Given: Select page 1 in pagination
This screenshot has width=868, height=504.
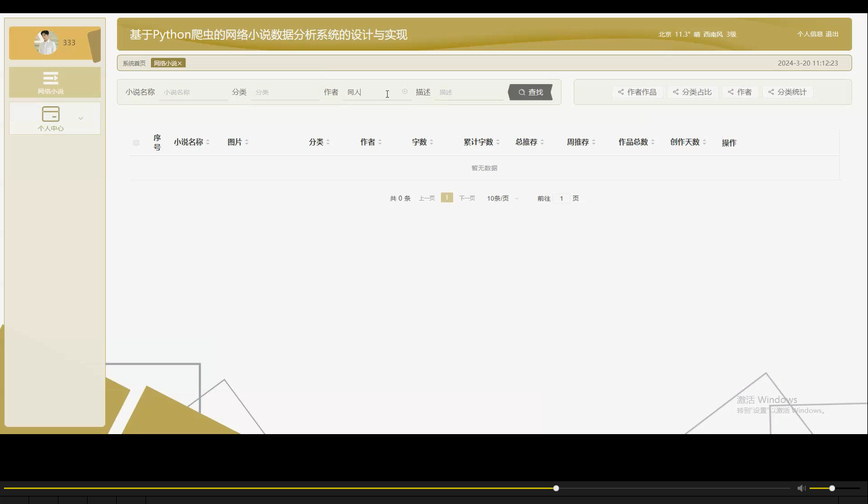Looking at the screenshot, I should coord(447,198).
